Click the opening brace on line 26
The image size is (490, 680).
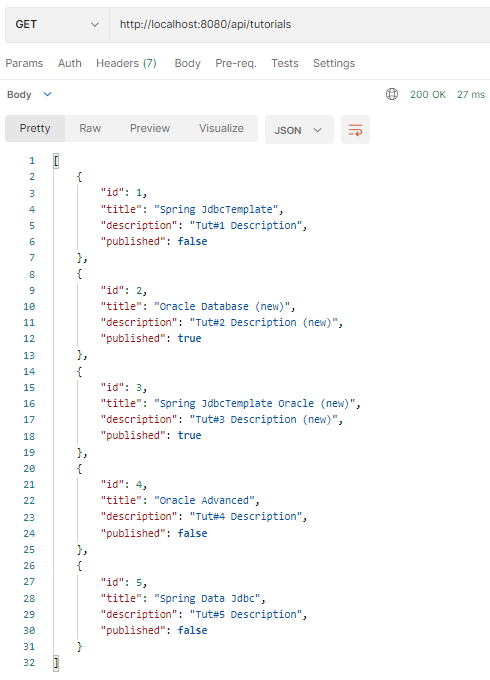(79, 566)
